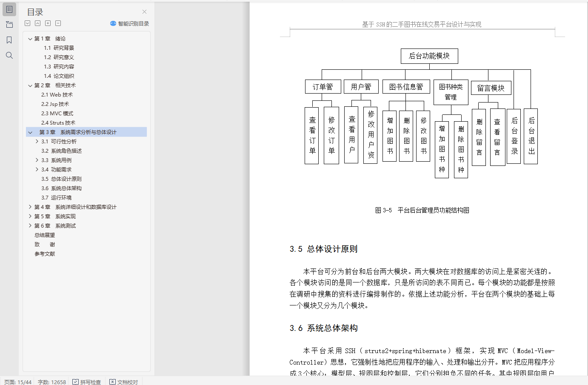Expand 第5章 系统实现 in the outline
Viewport: 588px width, 385px height.
[x=30, y=217]
